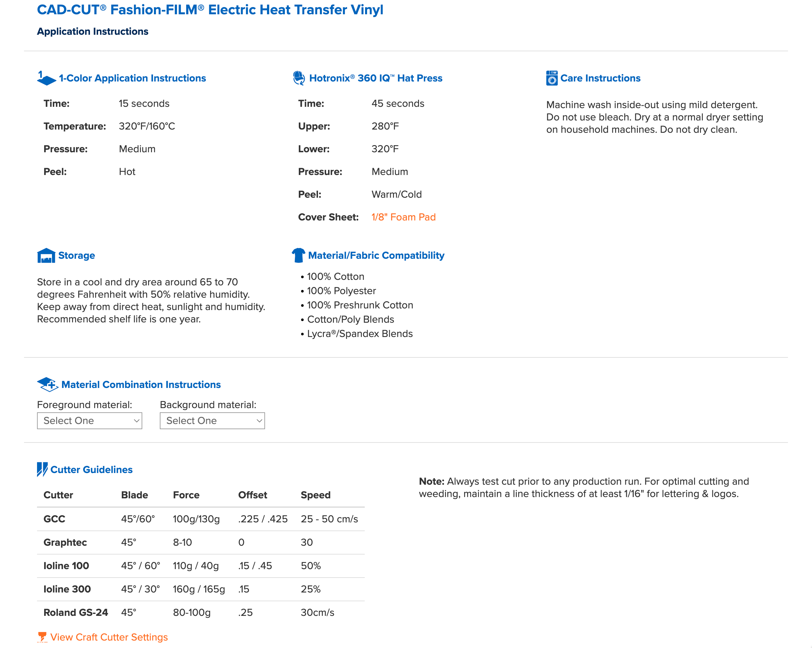The width and height of the screenshot is (812, 648).
Task: Click the 'Cutter' column header
Action: [58, 495]
